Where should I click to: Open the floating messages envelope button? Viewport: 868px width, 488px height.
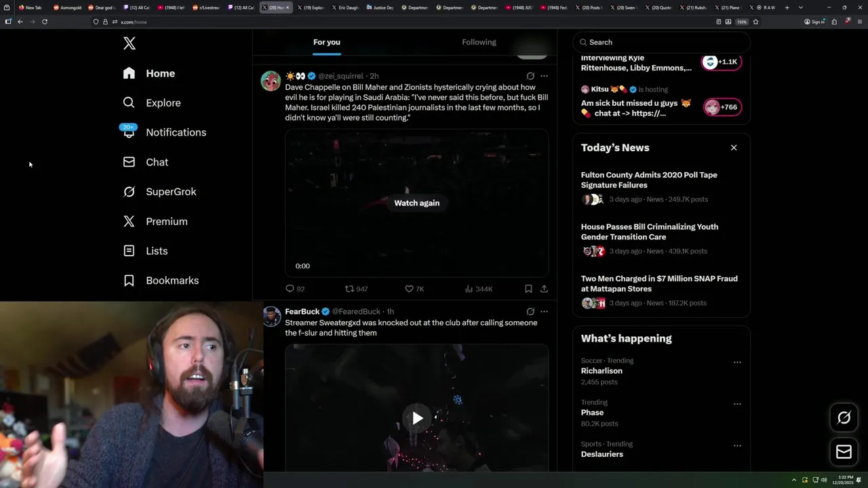click(844, 451)
